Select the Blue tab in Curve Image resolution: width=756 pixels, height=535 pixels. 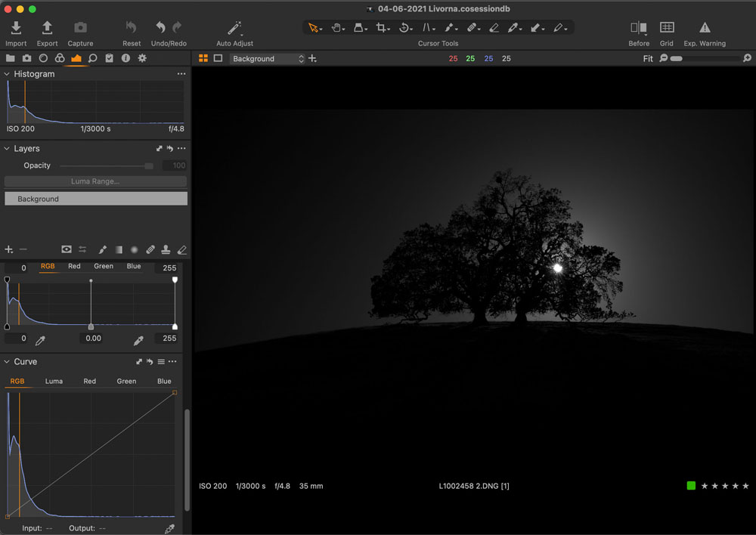click(x=164, y=381)
